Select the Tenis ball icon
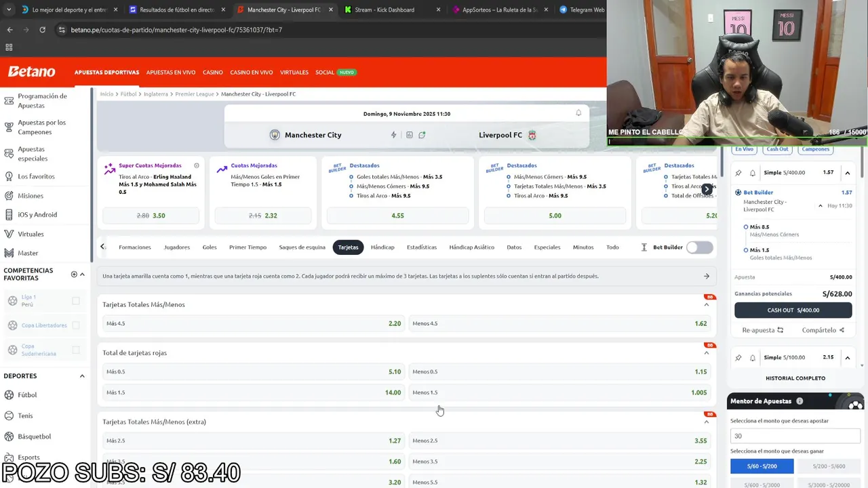 [9, 415]
